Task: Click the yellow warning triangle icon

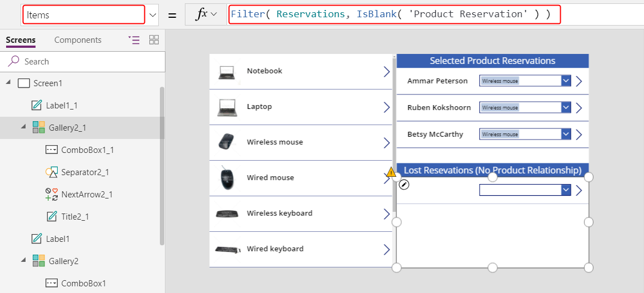Action: coord(391,172)
